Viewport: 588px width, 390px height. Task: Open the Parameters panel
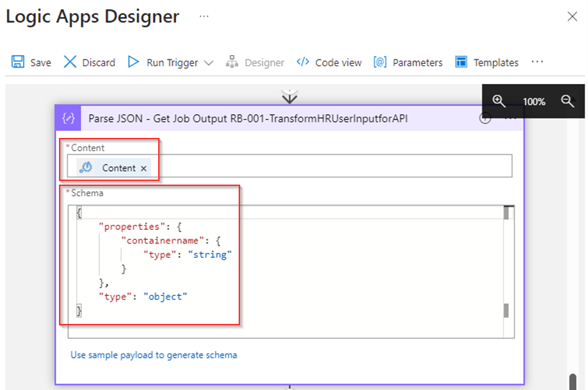click(x=408, y=62)
